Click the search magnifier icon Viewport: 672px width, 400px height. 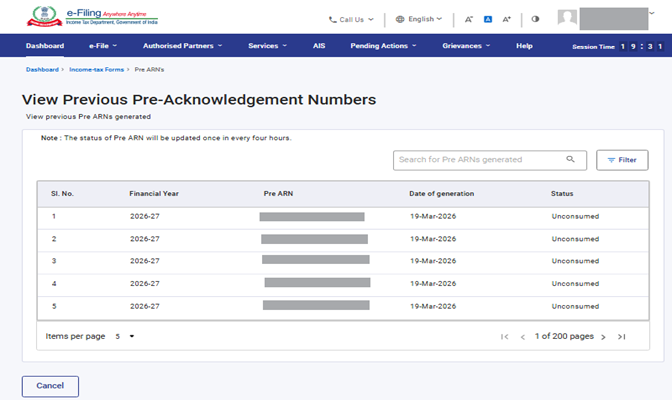[x=571, y=159]
